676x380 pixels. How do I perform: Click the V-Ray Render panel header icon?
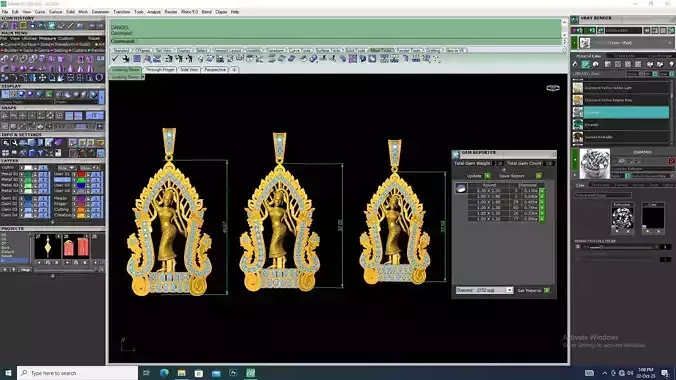tap(575, 19)
